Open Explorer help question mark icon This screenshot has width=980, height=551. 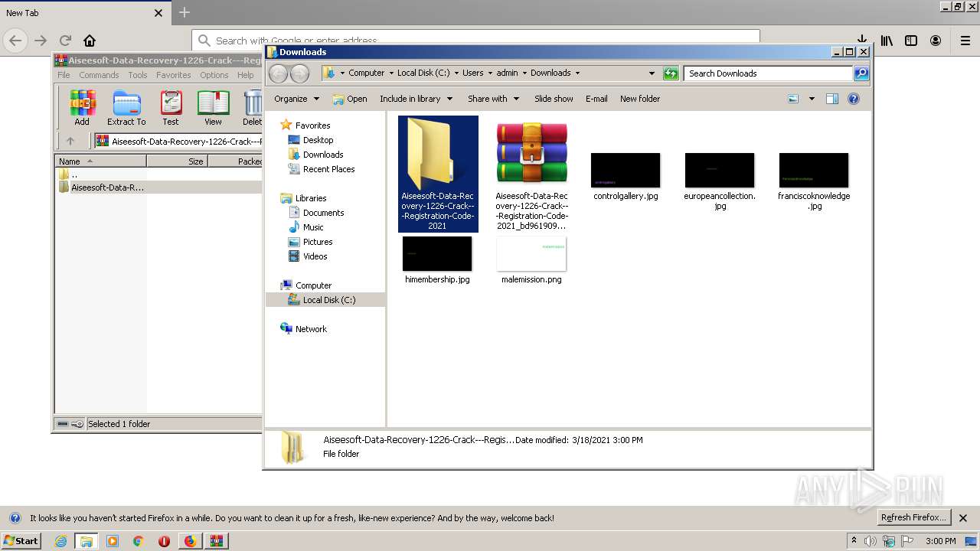click(854, 99)
